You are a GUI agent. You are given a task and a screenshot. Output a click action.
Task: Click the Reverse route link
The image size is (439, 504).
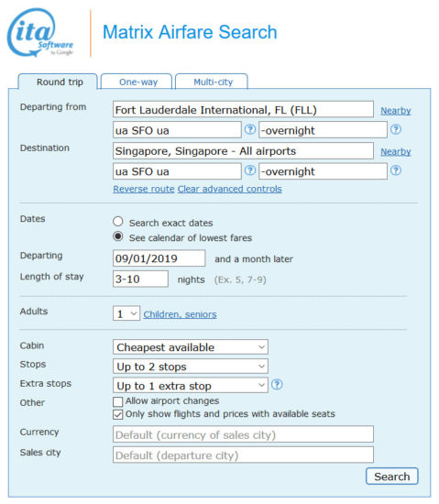tap(144, 189)
